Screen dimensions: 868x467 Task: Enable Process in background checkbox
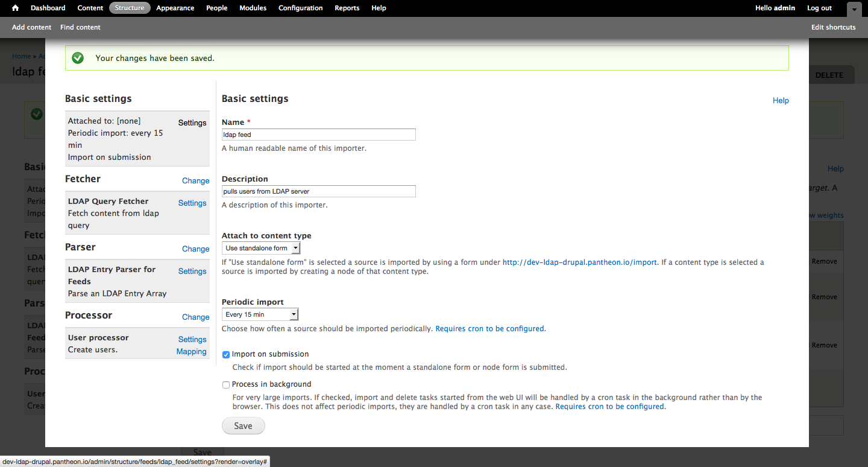tap(226, 384)
